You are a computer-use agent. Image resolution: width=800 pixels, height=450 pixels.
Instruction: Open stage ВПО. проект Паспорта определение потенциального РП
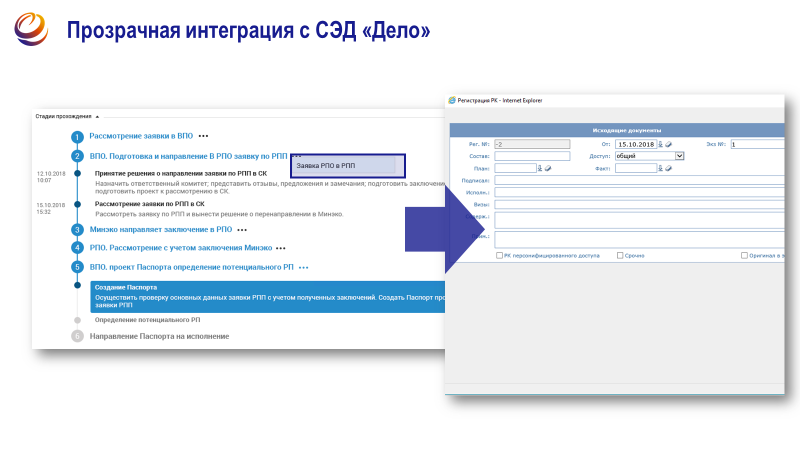tap(192, 267)
